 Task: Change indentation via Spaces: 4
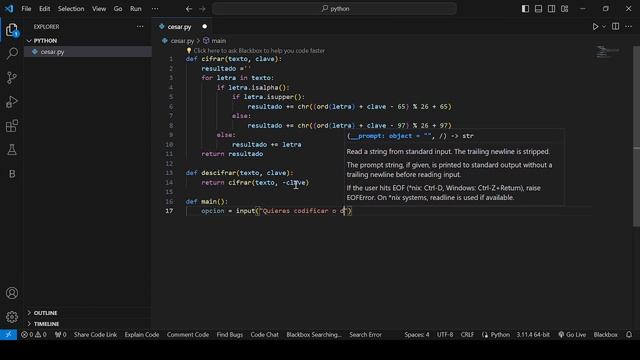pyautogui.click(x=417, y=335)
